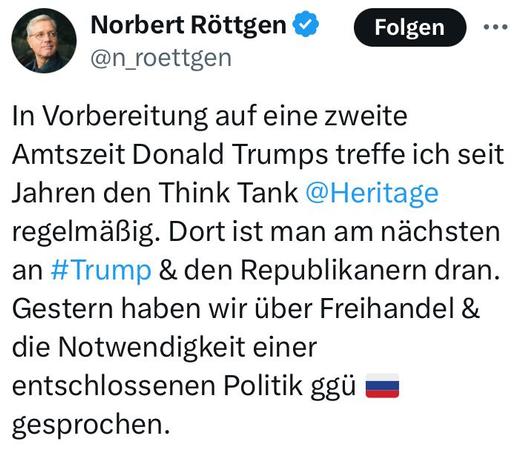Click the word 'gesprochen.' ending the tweet
This screenshot has width=512, height=450.
point(91,425)
